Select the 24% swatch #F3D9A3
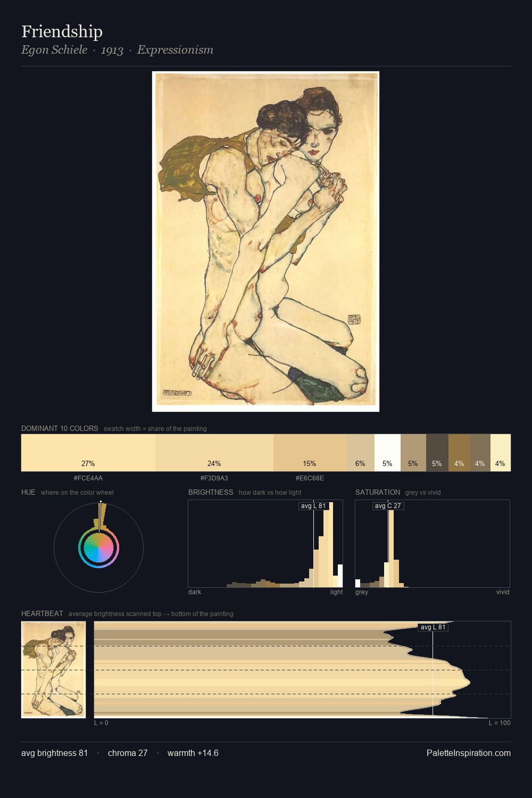This screenshot has width=532, height=798. point(214,453)
